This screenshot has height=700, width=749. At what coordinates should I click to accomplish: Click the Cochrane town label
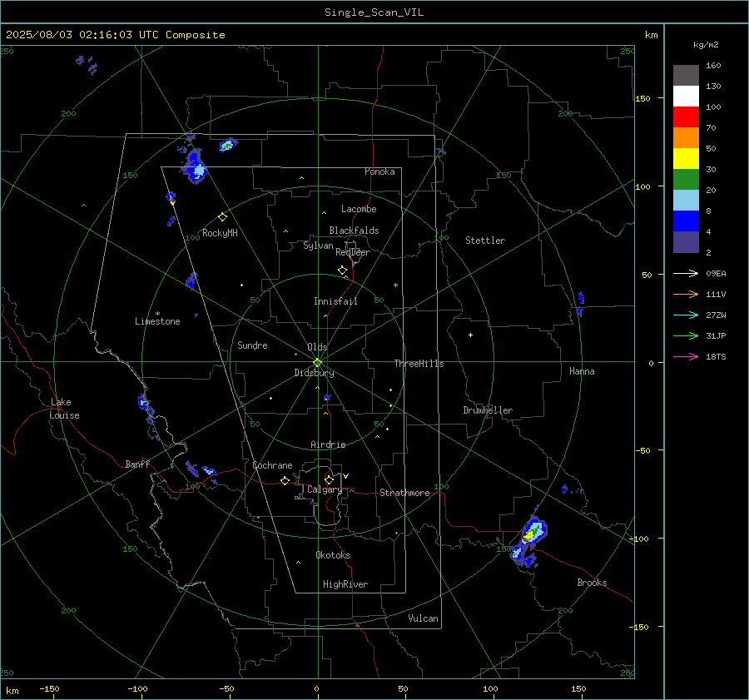pyautogui.click(x=272, y=465)
